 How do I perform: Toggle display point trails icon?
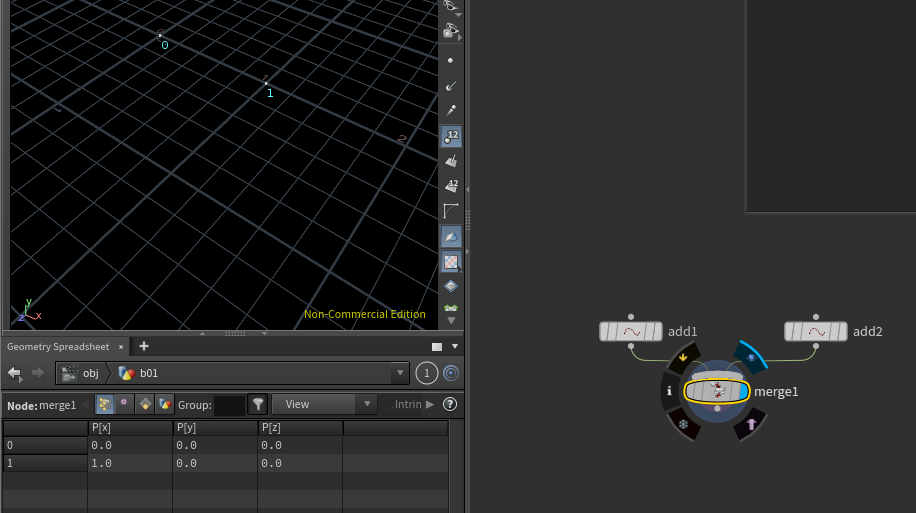pos(450,110)
